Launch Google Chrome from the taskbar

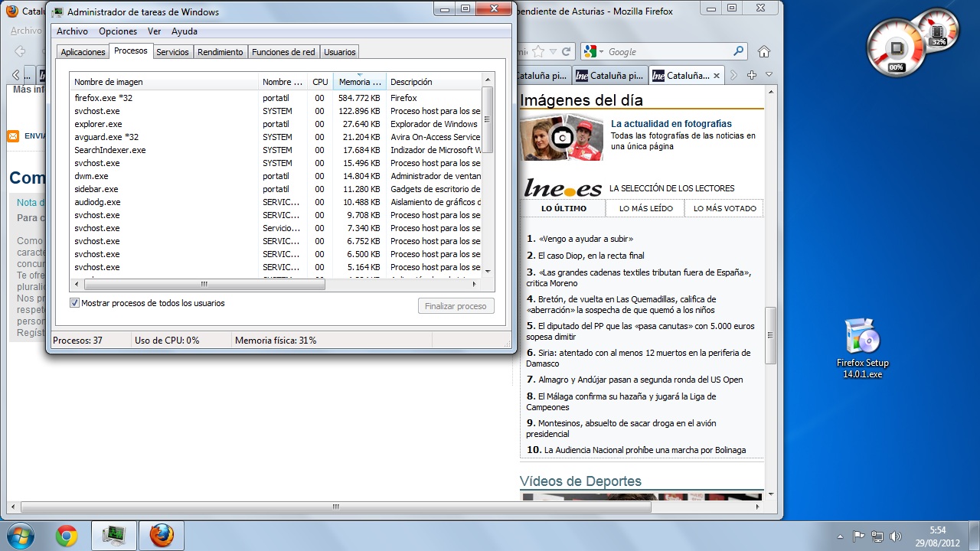click(67, 536)
